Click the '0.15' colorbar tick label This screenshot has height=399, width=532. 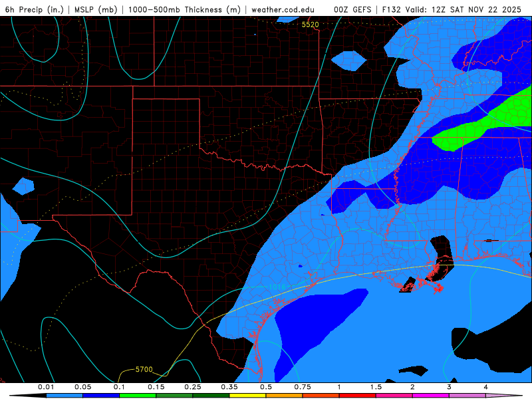tap(156, 387)
